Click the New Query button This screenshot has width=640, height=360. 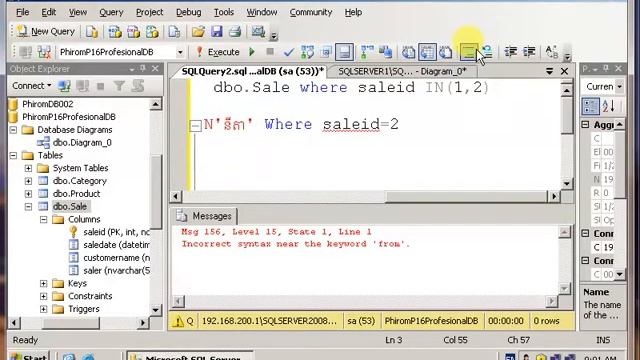46,31
